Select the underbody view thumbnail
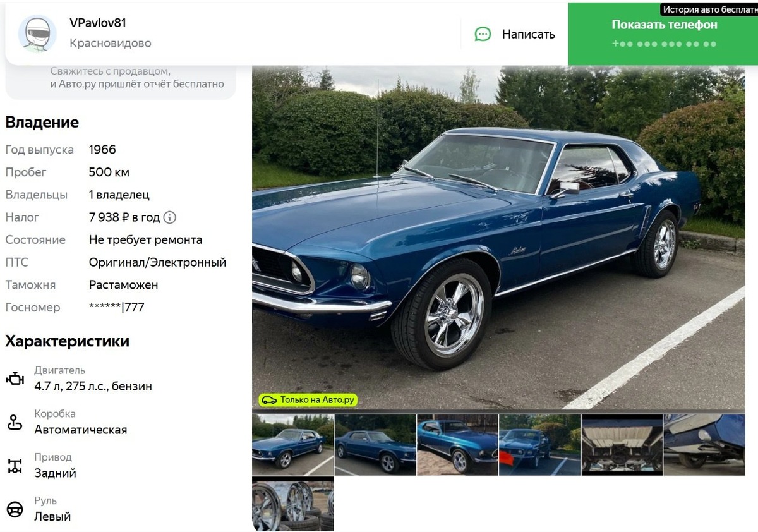The height and width of the screenshot is (532, 758). 622,445
